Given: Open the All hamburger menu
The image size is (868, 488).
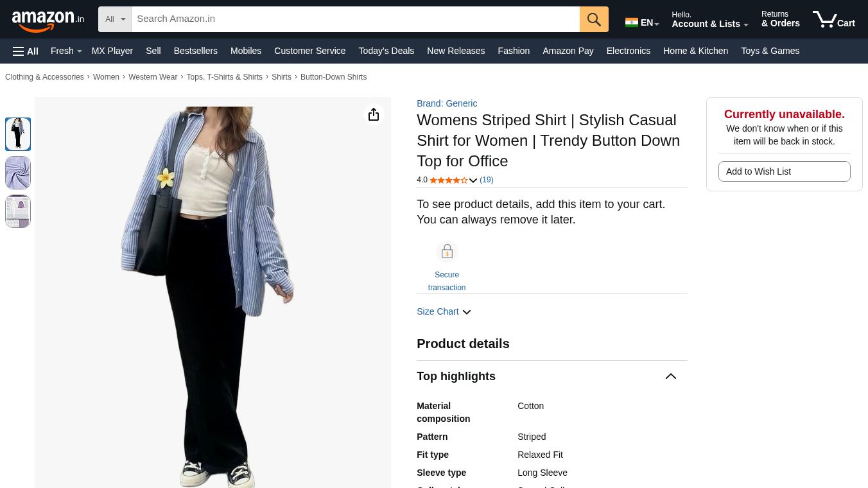Looking at the screenshot, I should pyautogui.click(x=26, y=51).
